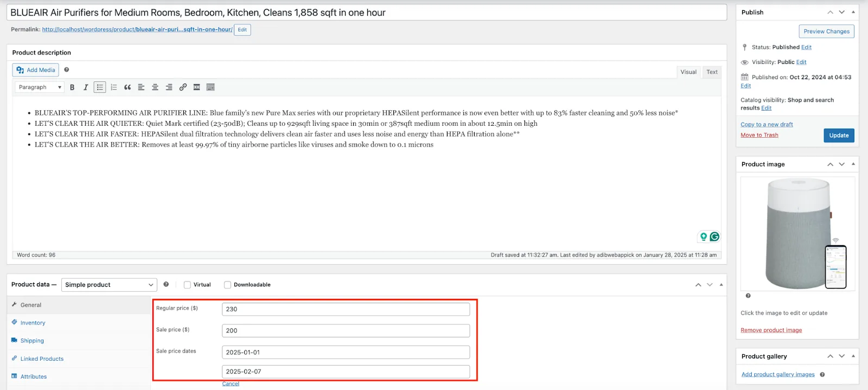The image size is (868, 390).
Task: Click the Add Media button
Action: point(36,70)
